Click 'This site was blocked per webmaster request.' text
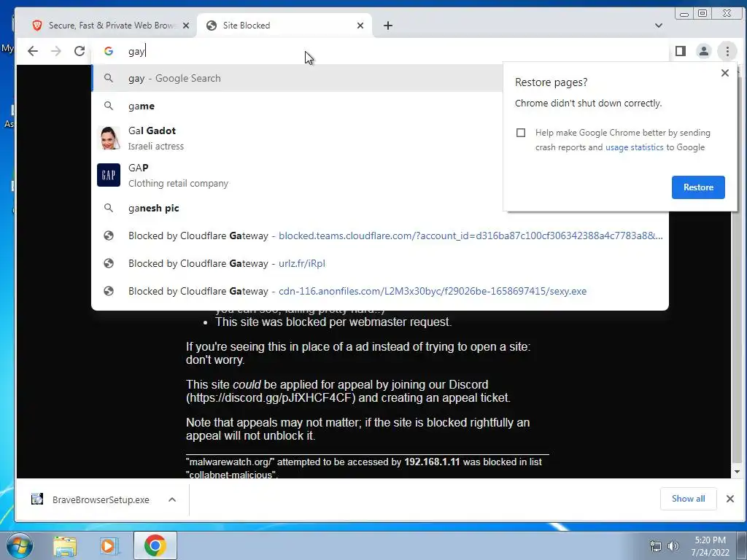The width and height of the screenshot is (747, 560). click(x=333, y=322)
